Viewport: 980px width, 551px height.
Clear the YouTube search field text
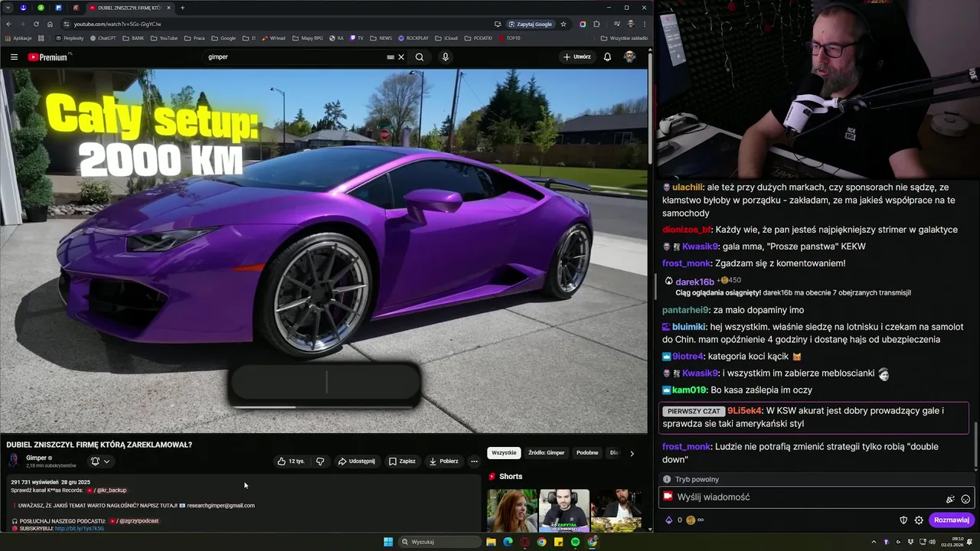click(400, 57)
